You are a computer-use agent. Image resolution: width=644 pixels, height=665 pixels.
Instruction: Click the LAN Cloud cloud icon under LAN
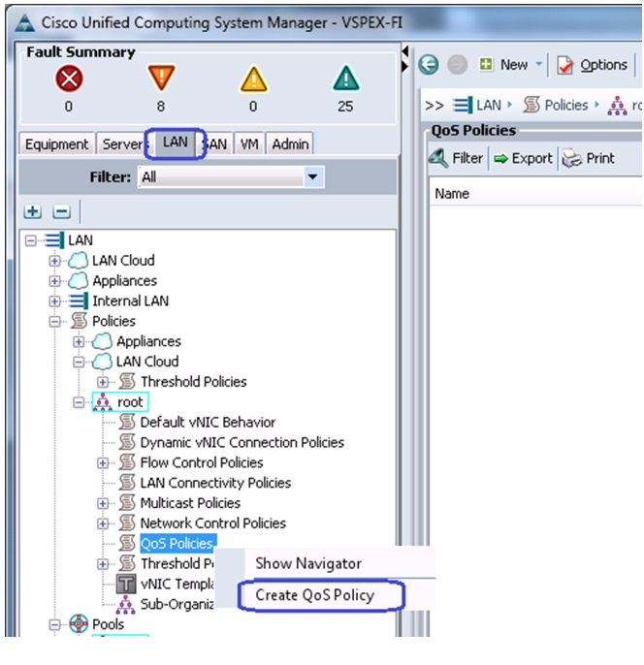point(79,261)
